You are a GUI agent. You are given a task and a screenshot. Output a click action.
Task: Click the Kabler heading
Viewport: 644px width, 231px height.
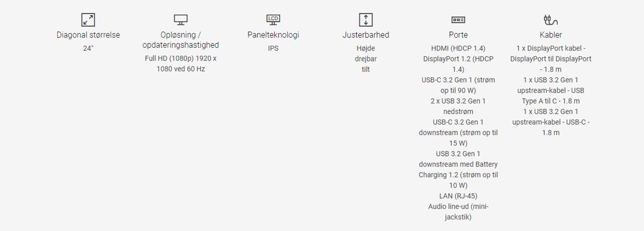pyautogui.click(x=551, y=35)
